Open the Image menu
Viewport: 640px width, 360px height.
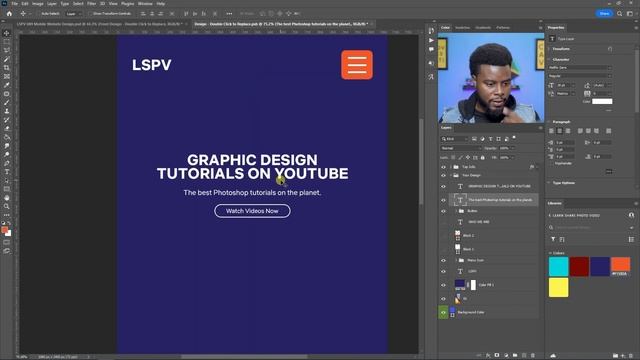coord(38,4)
